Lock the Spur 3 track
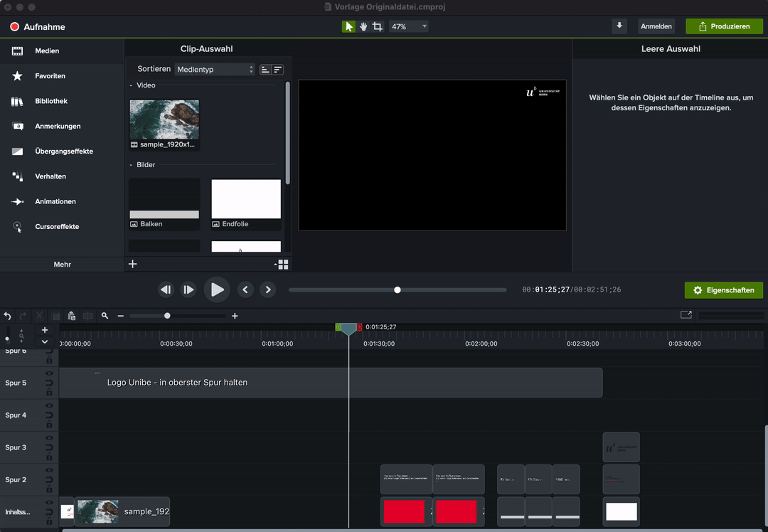The height and width of the screenshot is (532, 768). click(49, 457)
